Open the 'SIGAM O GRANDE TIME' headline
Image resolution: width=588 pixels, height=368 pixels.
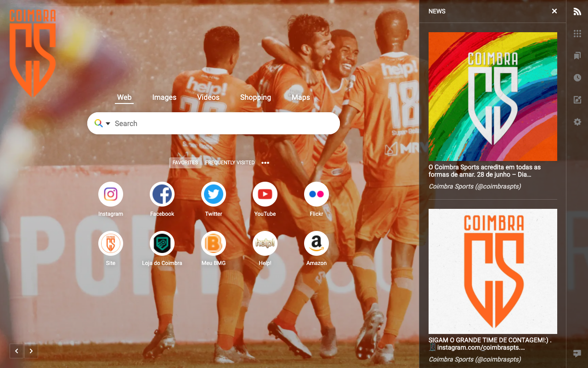tap(490, 344)
